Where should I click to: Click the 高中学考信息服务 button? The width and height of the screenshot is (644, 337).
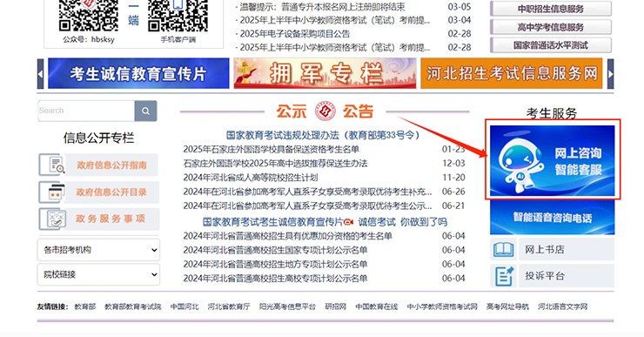[551, 27]
